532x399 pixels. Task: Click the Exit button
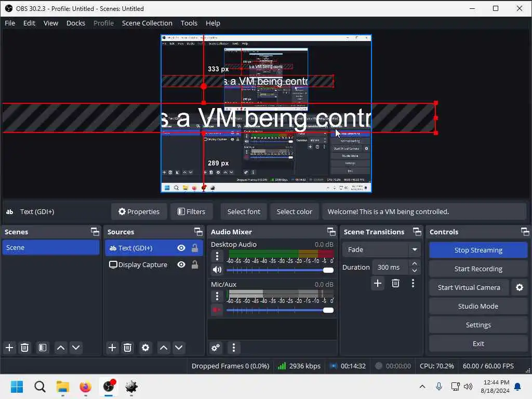[478, 344]
